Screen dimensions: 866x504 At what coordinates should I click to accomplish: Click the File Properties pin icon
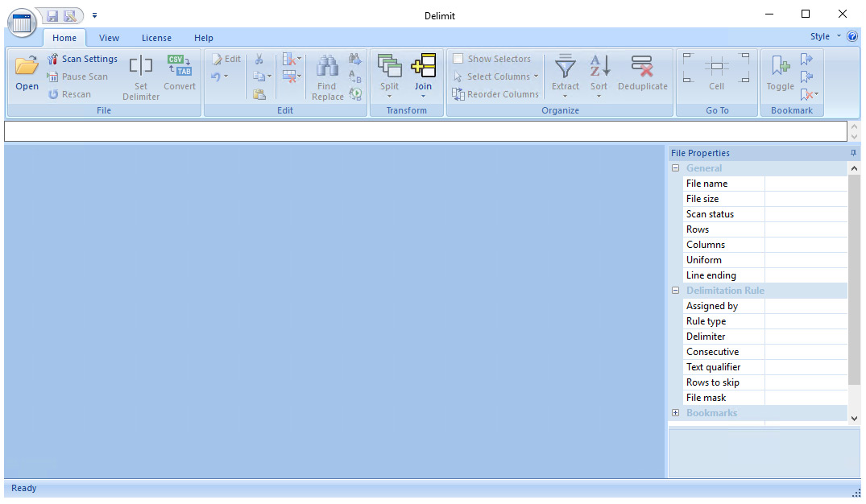pyautogui.click(x=853, y=153)
